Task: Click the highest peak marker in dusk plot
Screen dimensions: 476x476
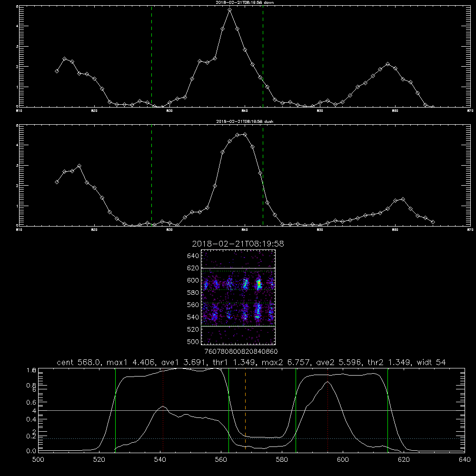Action: coord(245,134)
